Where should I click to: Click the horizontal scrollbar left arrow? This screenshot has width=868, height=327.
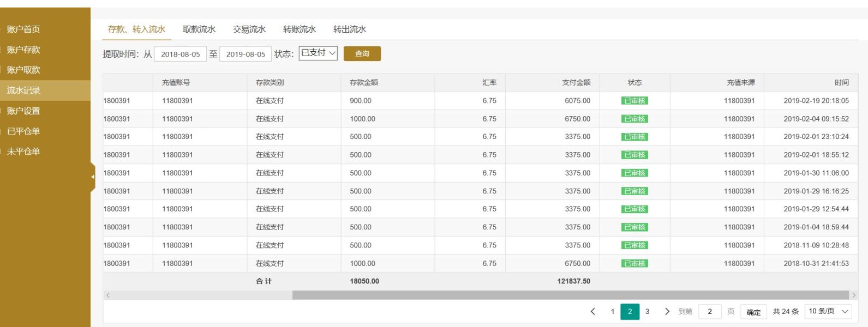point(108,295)
